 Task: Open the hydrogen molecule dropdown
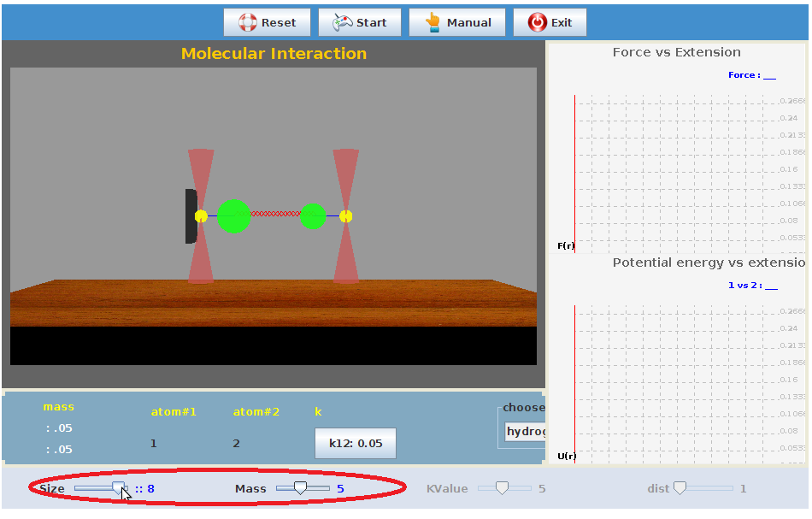(x=524, y=432)
